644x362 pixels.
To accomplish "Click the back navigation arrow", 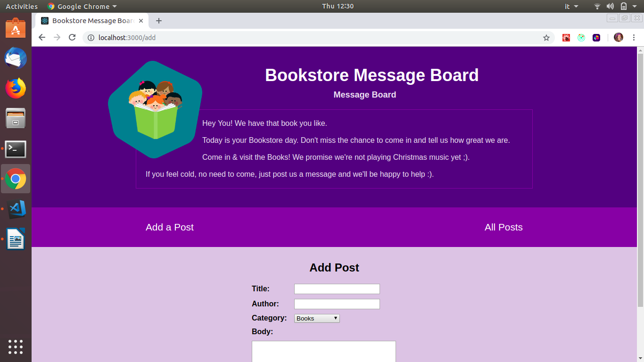I will click(x=42, y=38).
